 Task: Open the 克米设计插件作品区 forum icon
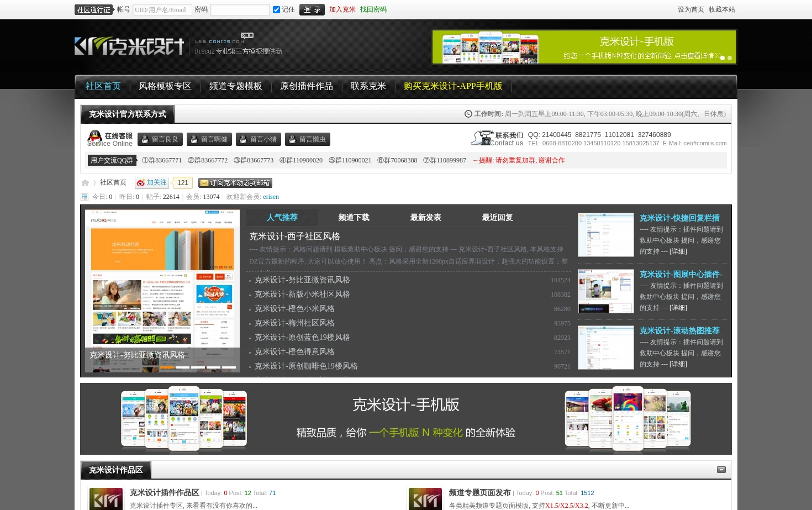pos(106,499)
